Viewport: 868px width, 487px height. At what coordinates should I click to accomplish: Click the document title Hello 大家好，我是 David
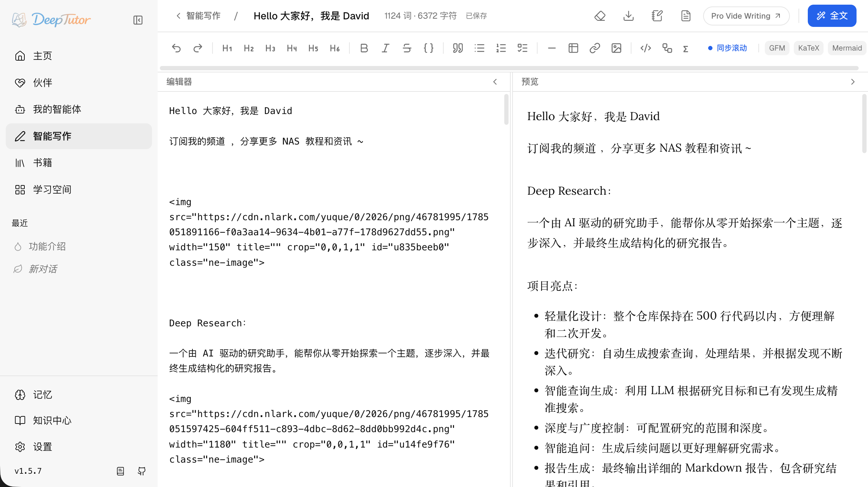[311, 16]
